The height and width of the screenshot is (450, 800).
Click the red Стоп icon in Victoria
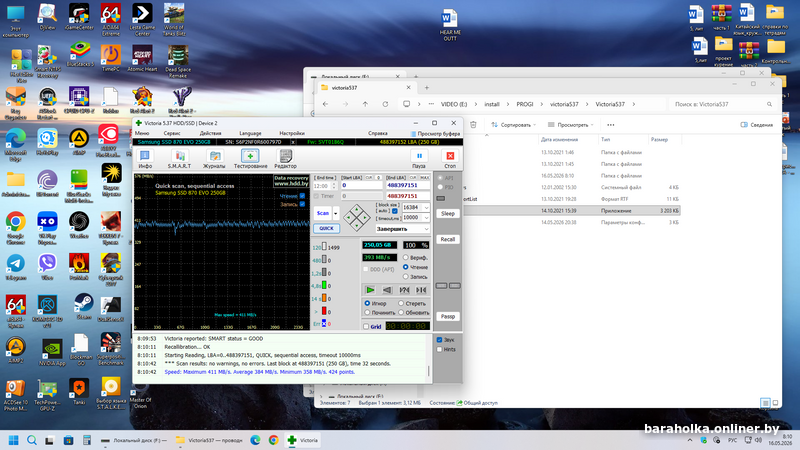[450, 156]
